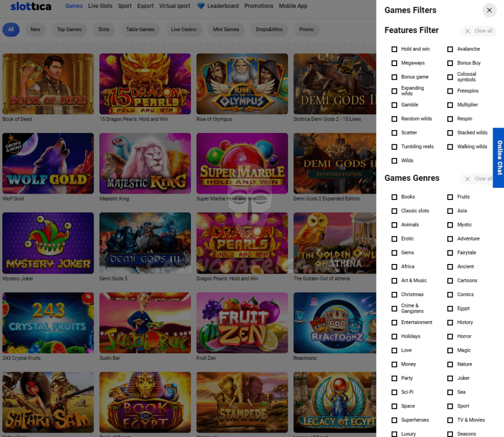The image size is (504, 437).
Task: Open the Promo category
Action: coord(306,30)
